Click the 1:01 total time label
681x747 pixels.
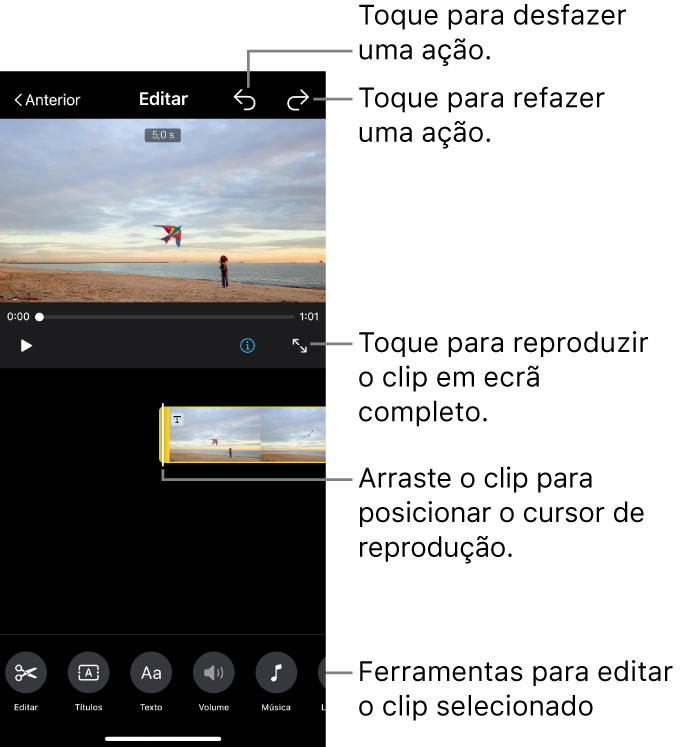(x=309, y=317)
